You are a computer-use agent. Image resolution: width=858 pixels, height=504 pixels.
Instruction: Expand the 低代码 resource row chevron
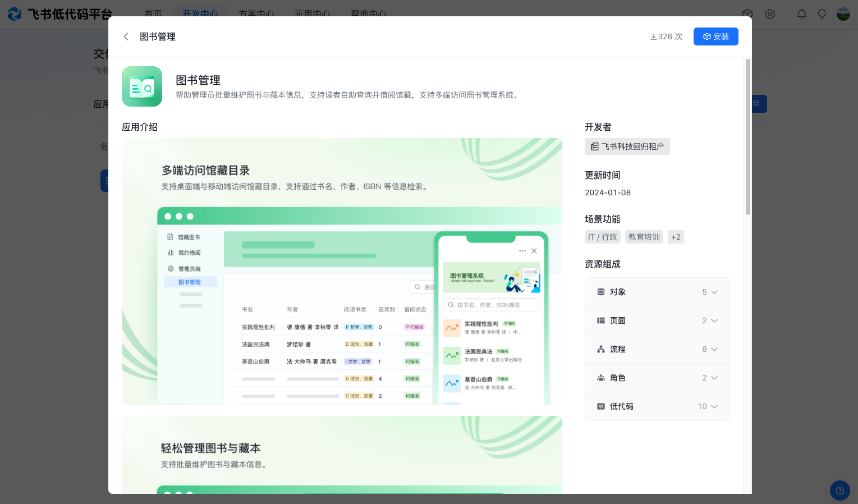pos(714,406)
